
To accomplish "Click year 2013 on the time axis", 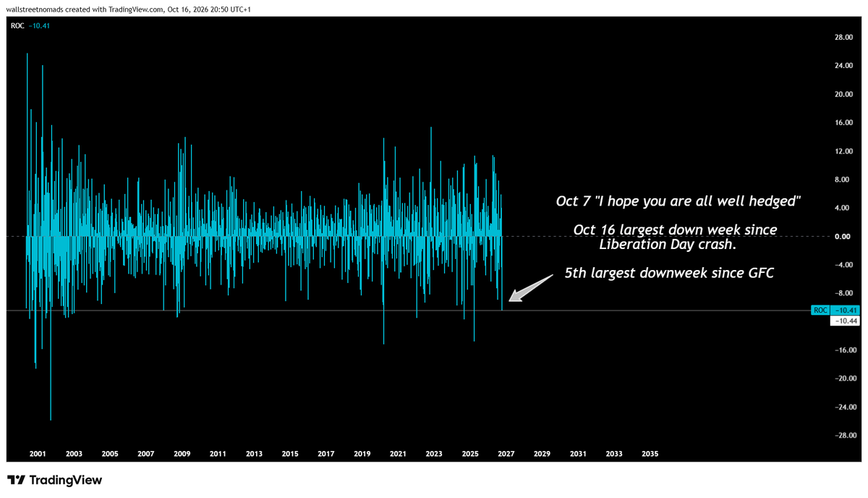I will pyautogui.click(x=254, y=454).
